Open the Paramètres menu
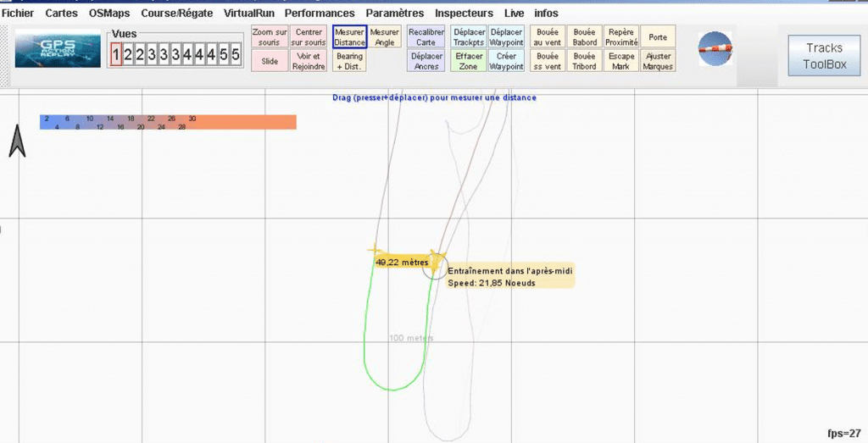This screenshot has width=868, height=443. pos(394,14)
